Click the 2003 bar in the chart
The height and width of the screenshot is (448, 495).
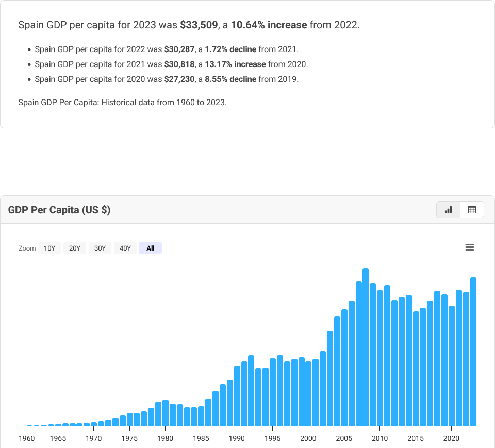coord(330,378)
